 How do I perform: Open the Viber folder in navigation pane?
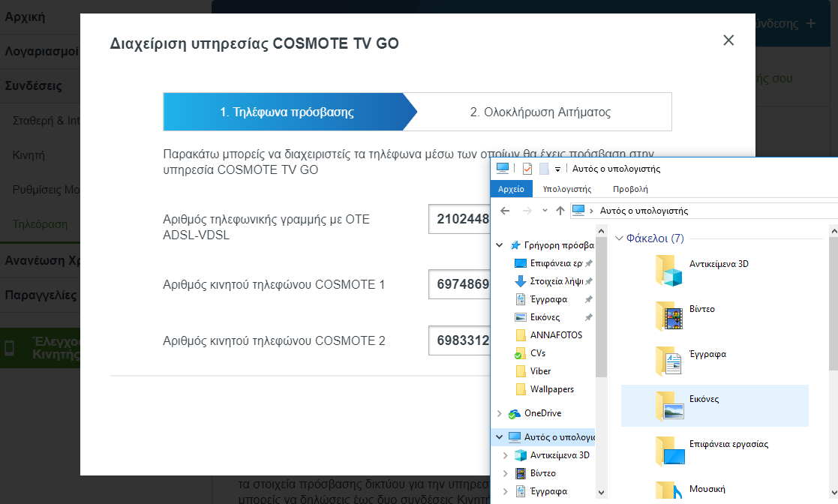[540, 371]
